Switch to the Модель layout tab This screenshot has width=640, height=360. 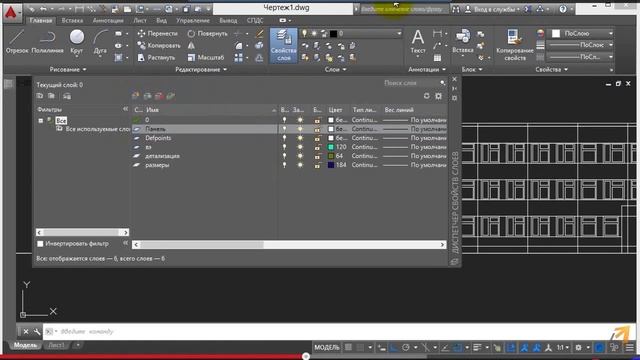click(25, 345)
